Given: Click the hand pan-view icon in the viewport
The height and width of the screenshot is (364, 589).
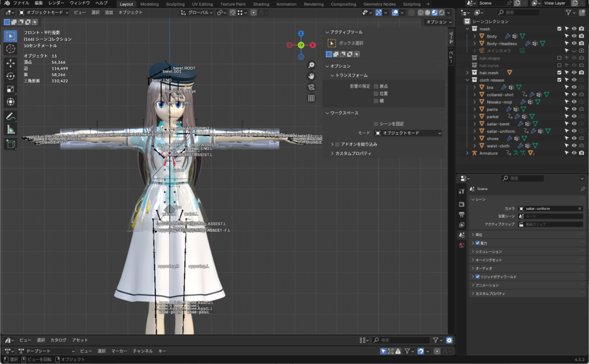Looking at the screenshot, I should (311, 76).
